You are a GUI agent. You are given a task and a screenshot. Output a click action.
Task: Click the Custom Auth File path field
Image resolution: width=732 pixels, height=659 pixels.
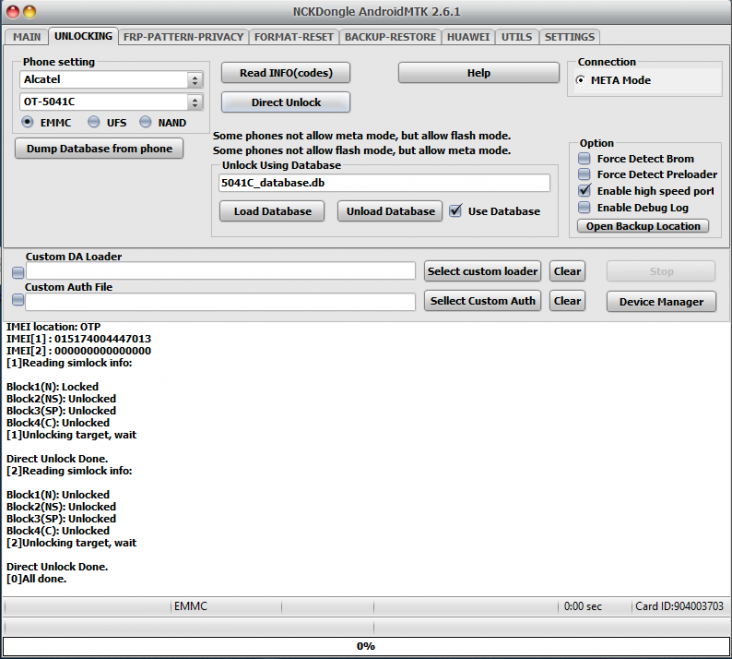click(x=220, y=301)
